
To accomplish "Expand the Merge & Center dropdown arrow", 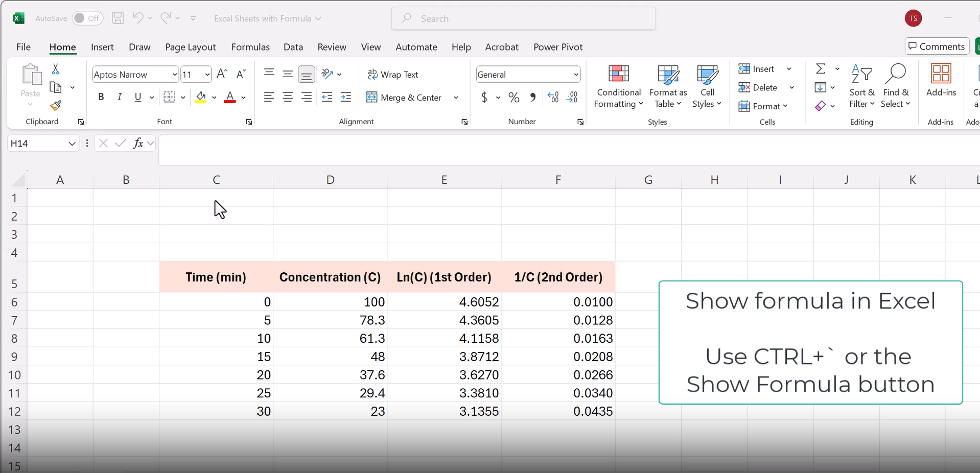I will [x=456, y=98].
